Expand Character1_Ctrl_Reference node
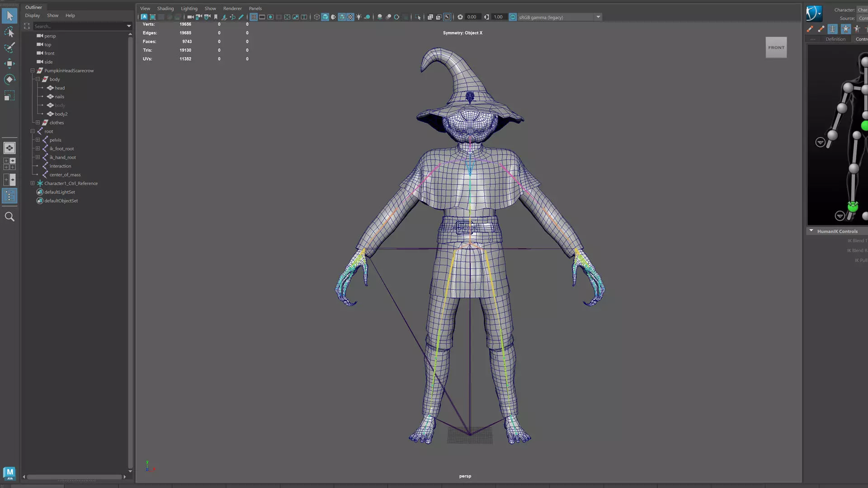868x488 pixels. [33, 183]
